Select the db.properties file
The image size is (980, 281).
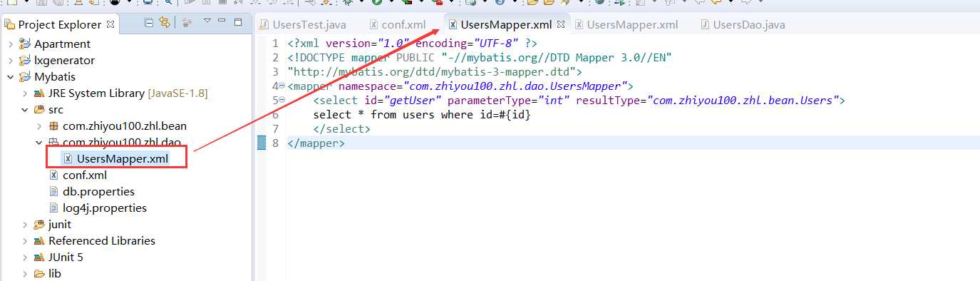[98, 192]
